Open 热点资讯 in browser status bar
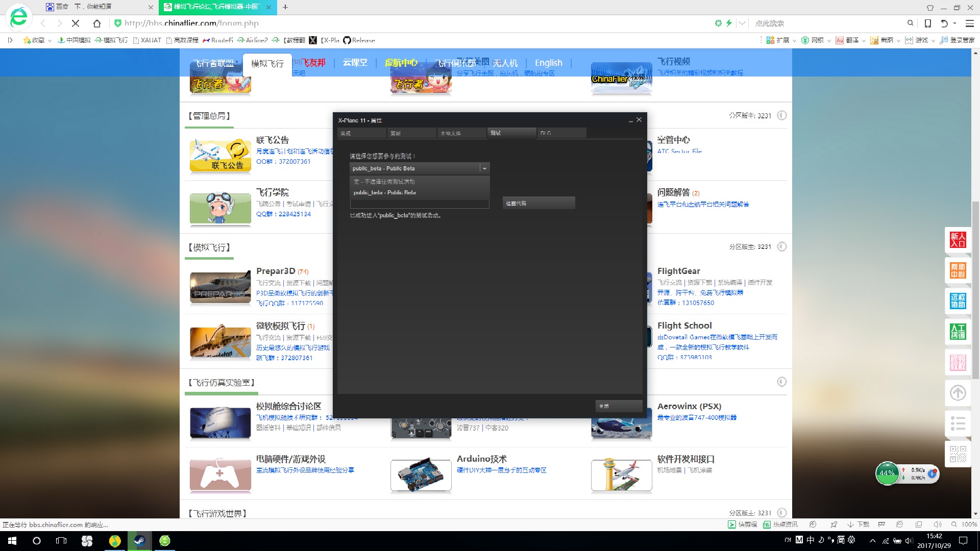 click(780, 524)
